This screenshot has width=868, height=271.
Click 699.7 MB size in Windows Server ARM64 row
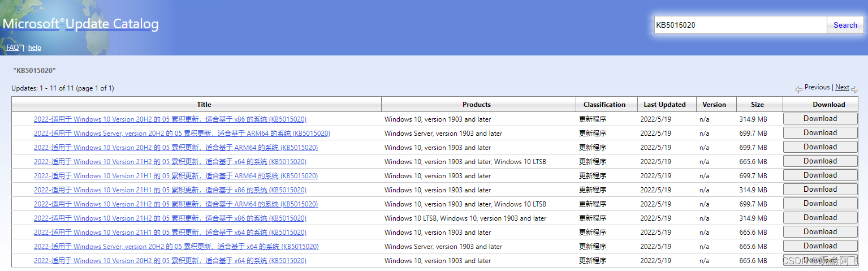click(x=753, y=134)
